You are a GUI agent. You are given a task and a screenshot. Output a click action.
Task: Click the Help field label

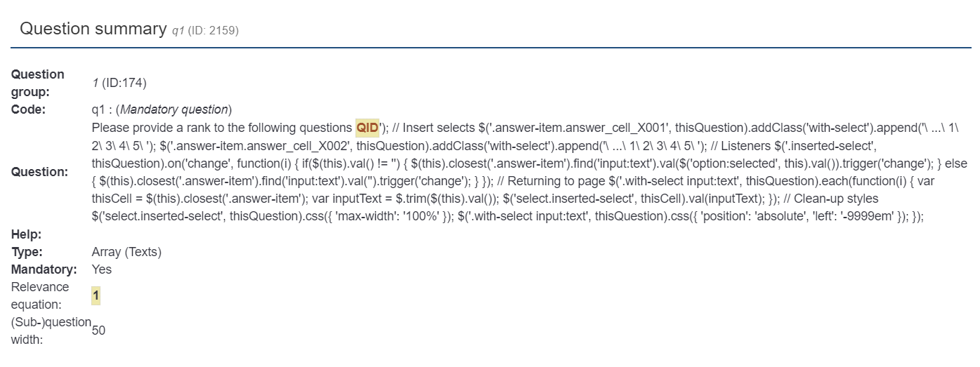[26, 234]
